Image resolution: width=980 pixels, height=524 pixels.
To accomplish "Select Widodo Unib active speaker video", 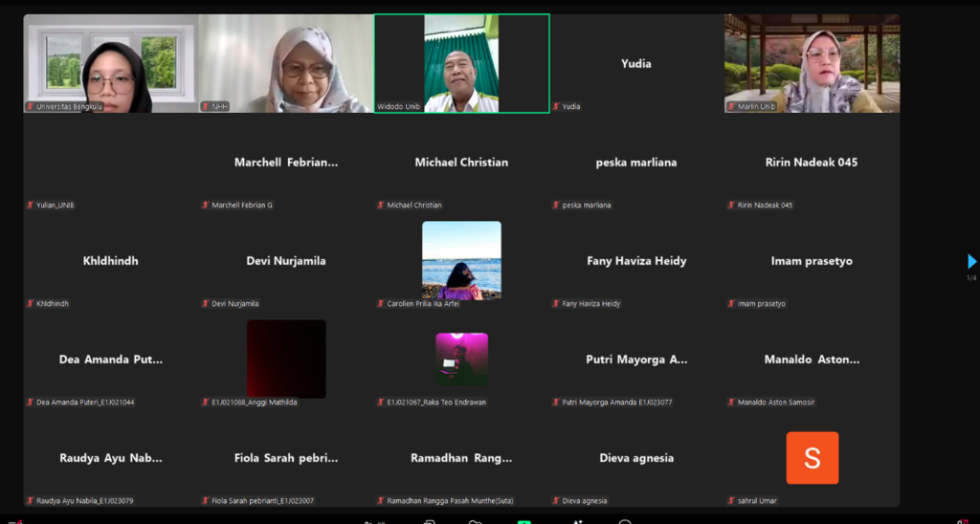I will point(462,64).
